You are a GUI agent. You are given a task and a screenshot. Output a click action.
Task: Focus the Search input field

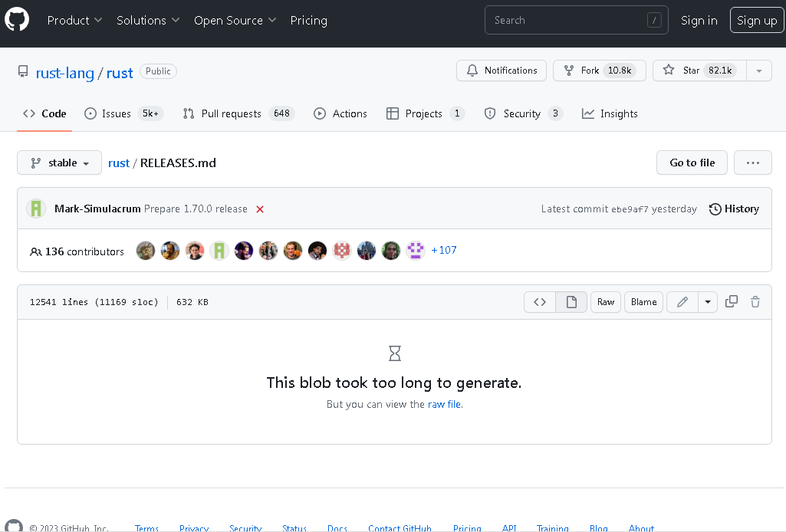coord(576,20)
